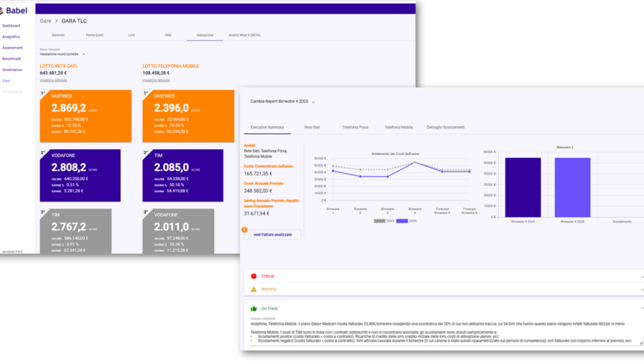This screenshot has width=644, height=362.
Task: Click the 248.582,03 € annual cost value
Action: click(258, 191)
